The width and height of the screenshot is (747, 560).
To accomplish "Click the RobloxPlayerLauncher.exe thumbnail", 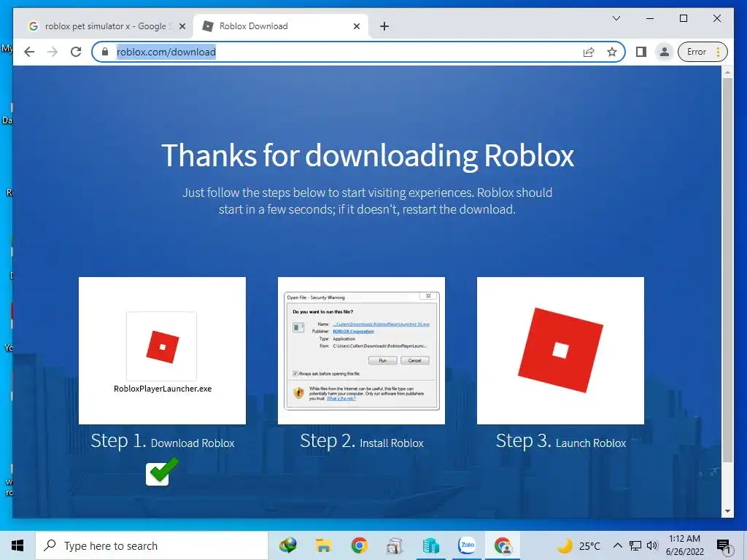I will coord(163,351).
